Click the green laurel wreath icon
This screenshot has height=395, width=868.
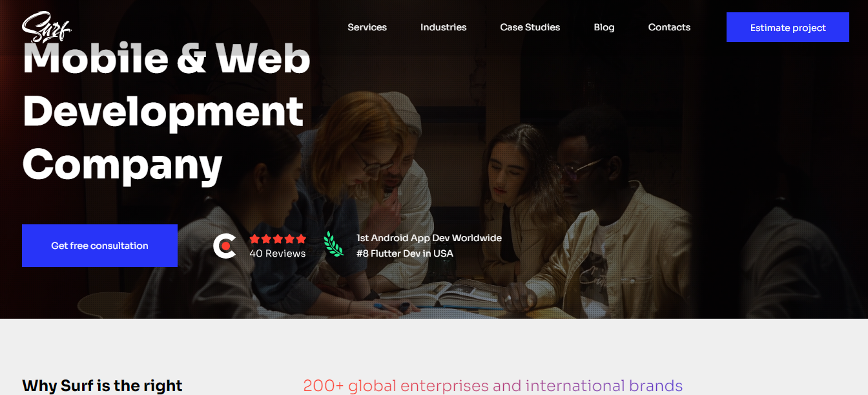point(334,244)
